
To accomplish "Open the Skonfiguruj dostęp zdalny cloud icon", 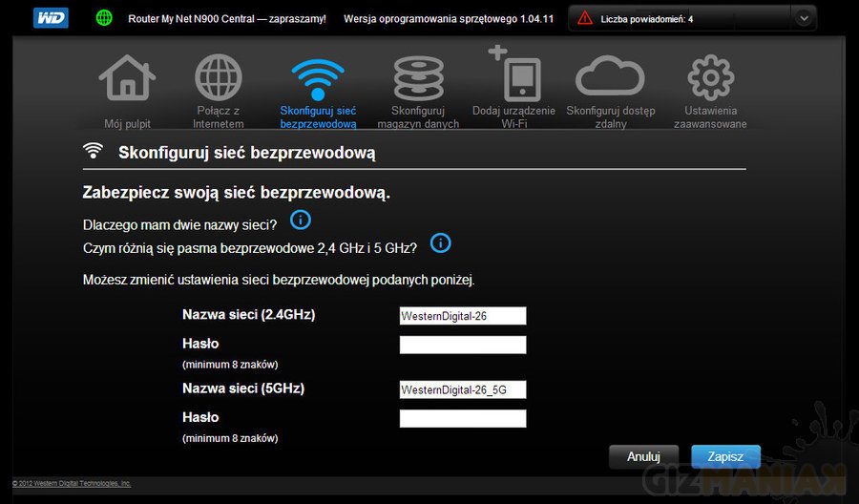I will coord(610,79).
